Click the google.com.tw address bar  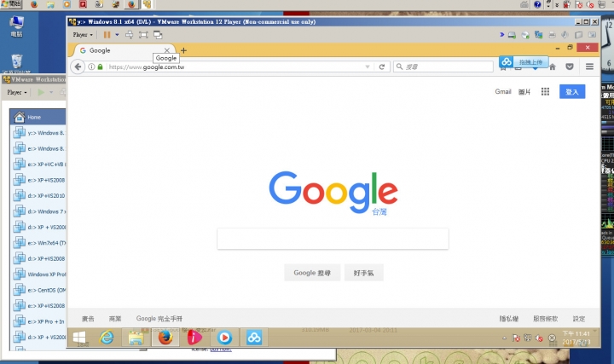tap(235, 67)
